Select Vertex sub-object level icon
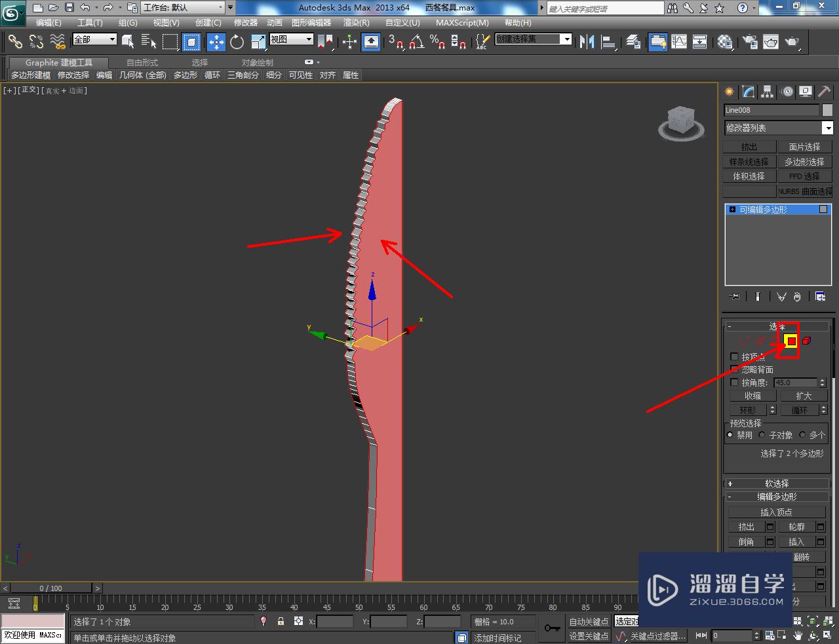This screenshot has width=839, height=644. pos(744,341)
